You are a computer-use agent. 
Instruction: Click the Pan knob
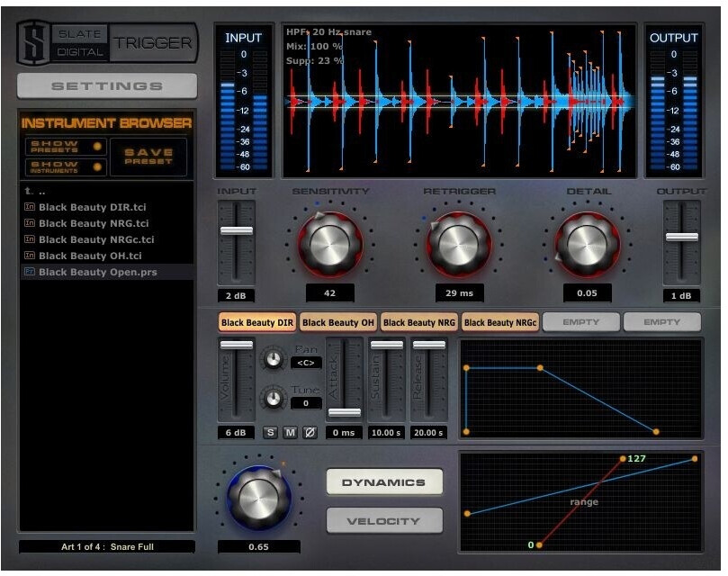pos(274,359)
